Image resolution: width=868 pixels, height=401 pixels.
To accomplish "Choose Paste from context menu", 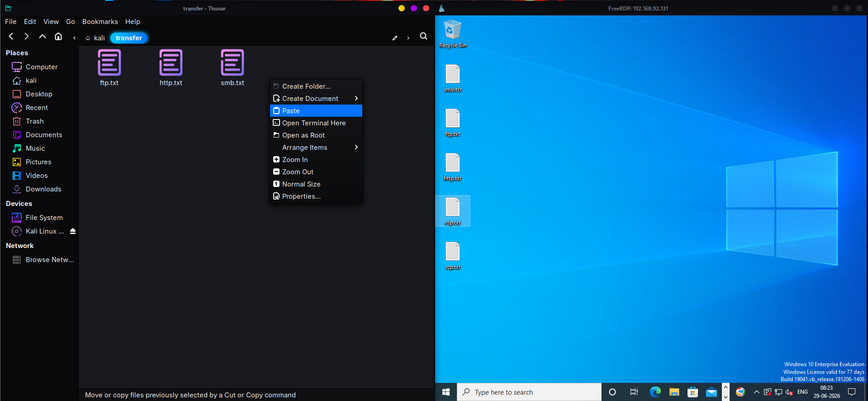I will tap(316, 110).
